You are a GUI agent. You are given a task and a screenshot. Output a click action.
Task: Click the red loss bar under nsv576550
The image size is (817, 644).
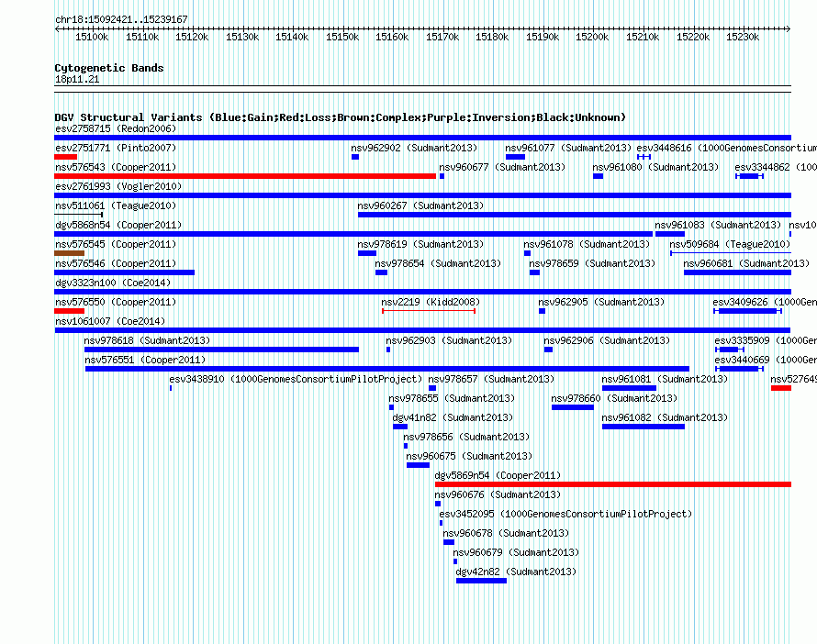(x=69, y=311)
